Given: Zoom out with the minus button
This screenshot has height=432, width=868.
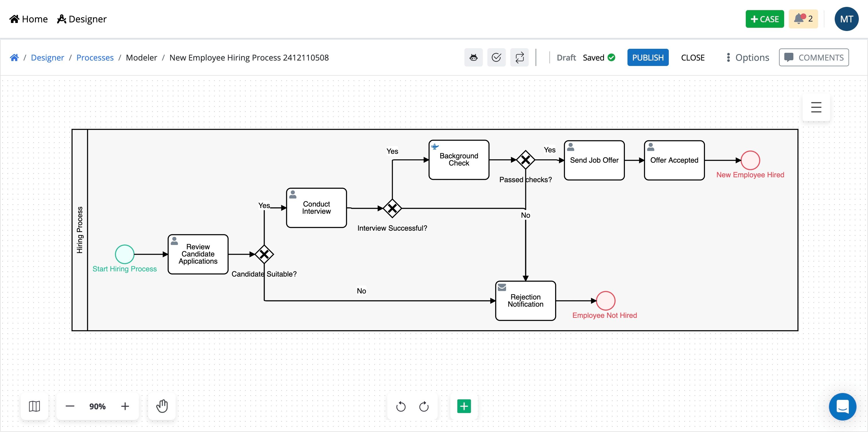Looking at the screenshot, I should (70, 406).
